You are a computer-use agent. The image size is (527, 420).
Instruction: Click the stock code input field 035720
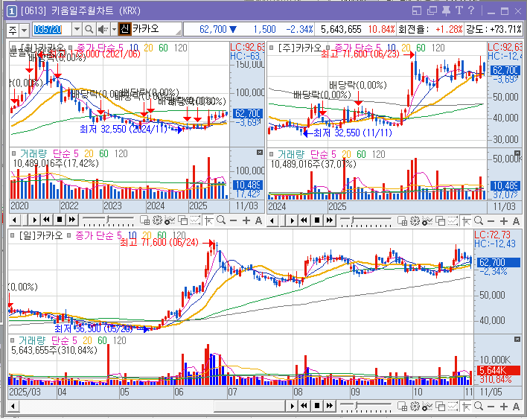pyautogui.click(x=52, y=30)
